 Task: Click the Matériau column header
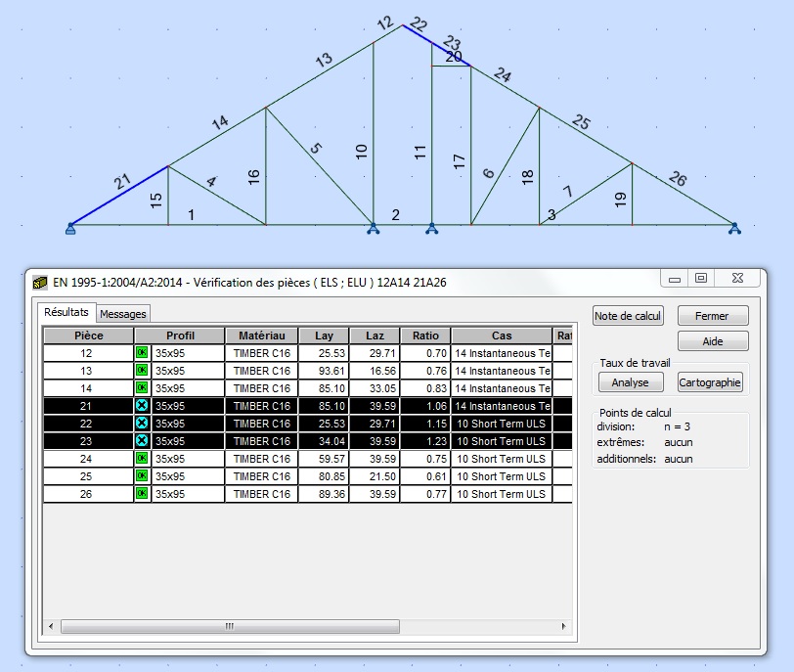pyautogui.click(x=262, y=336)
